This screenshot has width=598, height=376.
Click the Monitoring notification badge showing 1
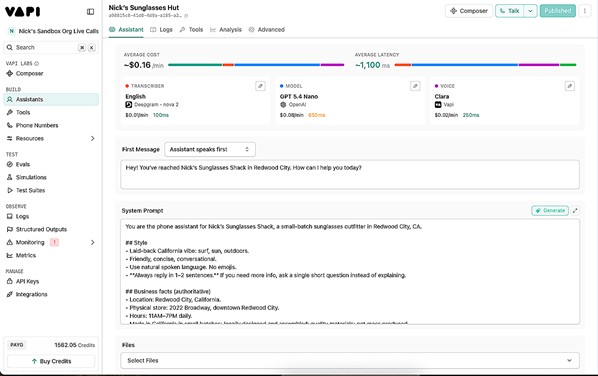tap(55, 242)
